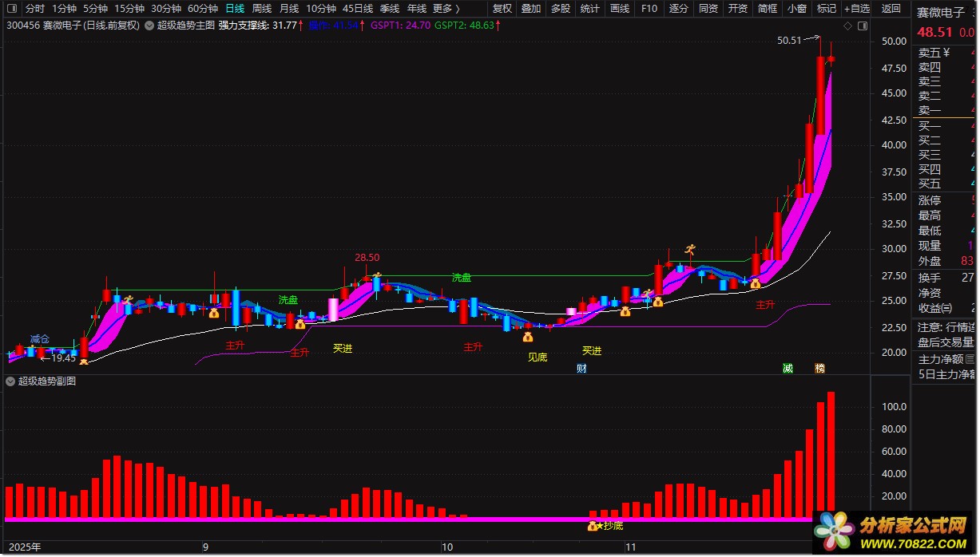Select the 年线 period tab
Image resolution: width=980 pixels, height=557 pixels.
pos(417,9)
